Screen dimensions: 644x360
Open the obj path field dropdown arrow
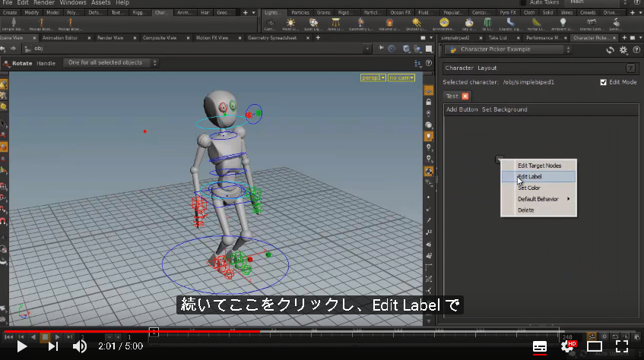coord(367,49)
